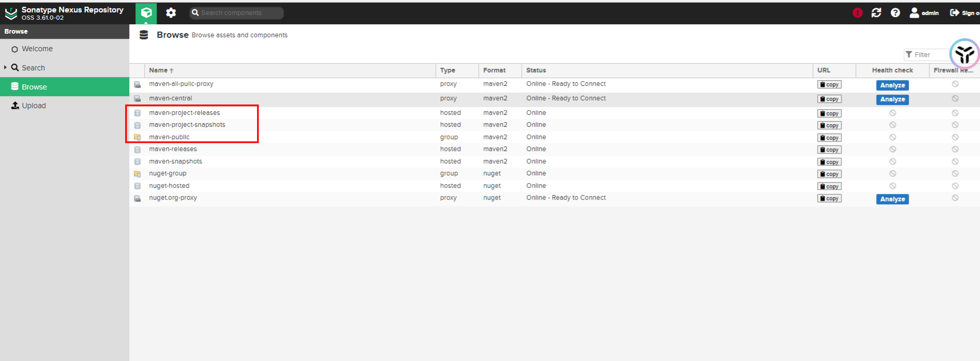Open the admin user account
980x361 pixels.
coord(924,13)
